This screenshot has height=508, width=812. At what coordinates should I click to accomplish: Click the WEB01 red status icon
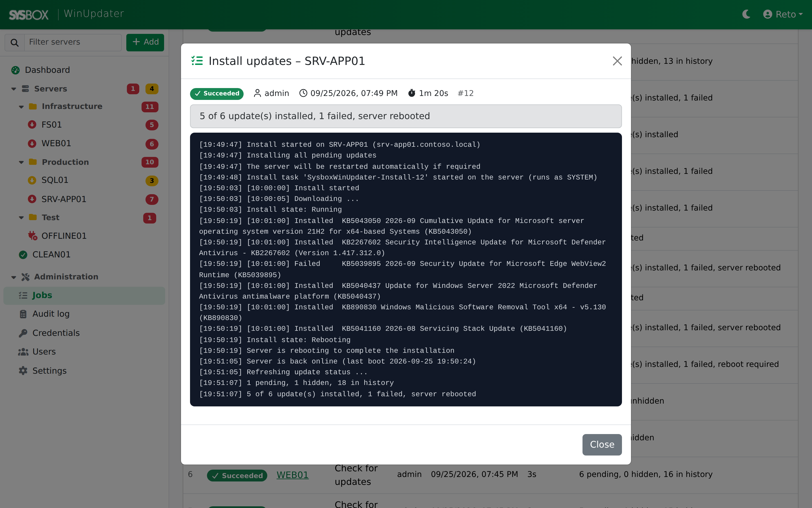32,143
